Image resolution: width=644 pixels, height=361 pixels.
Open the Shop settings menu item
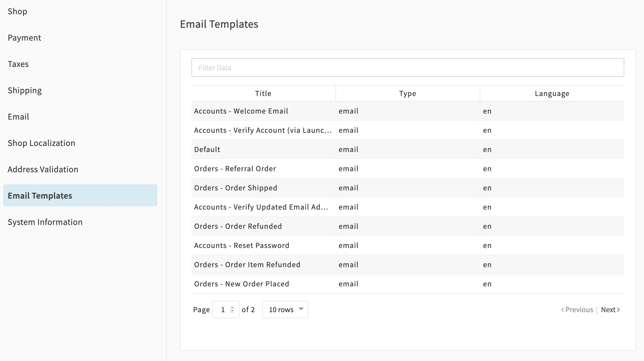coord(18,12)
